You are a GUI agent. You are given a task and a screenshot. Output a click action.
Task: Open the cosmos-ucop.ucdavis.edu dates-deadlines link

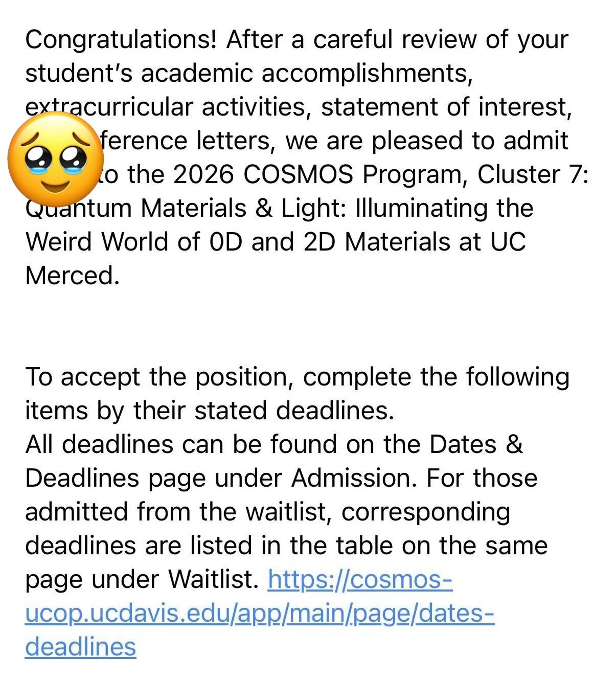click(260, 614)
